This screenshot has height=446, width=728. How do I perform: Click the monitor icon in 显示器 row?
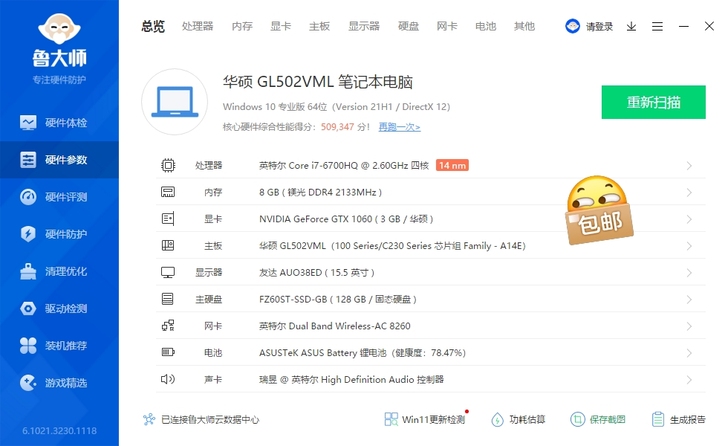[168, 272]
